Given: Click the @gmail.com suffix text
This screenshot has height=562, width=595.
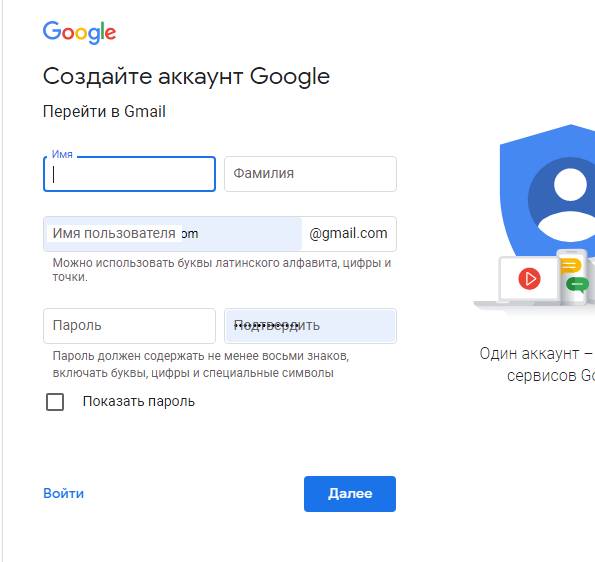Looking at the screenshot, I should tap(348, 233).
